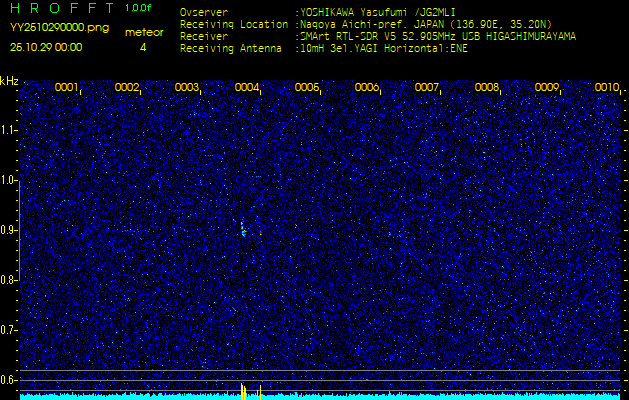This screenshot has width=629, height=400.
Task: Select the SMArt RTL-SDR V5 52.905MHz receiver text
Action: [x=437, y=37]
